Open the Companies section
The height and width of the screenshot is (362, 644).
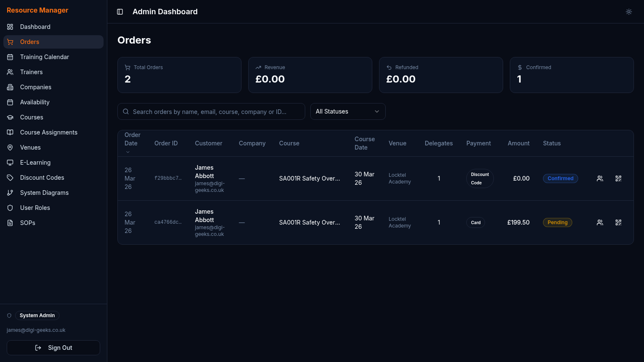pos(54,87)
